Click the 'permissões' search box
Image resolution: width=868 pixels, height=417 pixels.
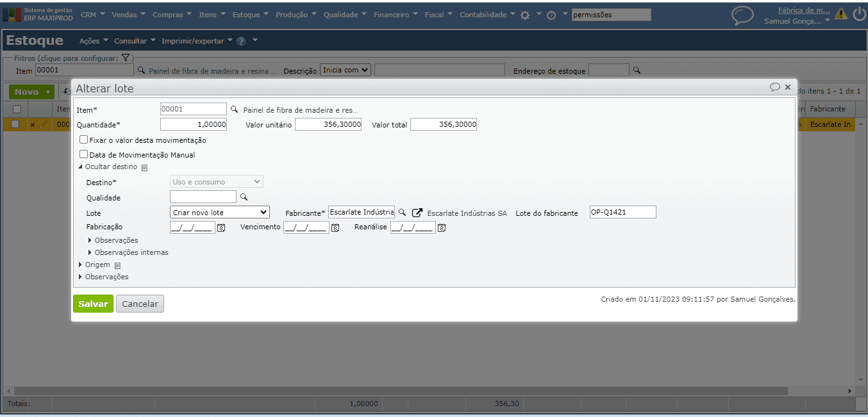pos(611,15)
